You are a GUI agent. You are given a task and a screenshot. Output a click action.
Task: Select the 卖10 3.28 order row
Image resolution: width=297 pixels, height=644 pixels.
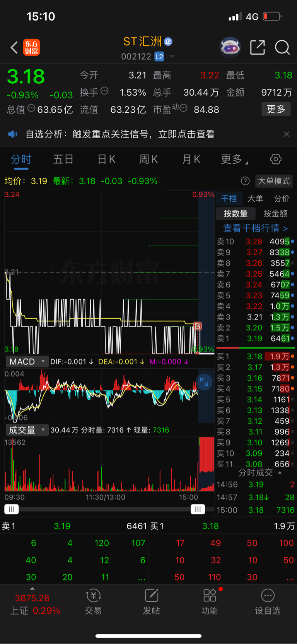(255, 242)
